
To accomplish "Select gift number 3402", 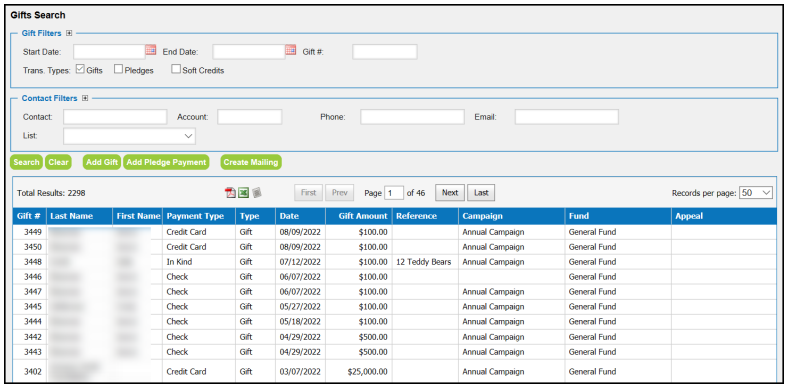I will 33,372.
